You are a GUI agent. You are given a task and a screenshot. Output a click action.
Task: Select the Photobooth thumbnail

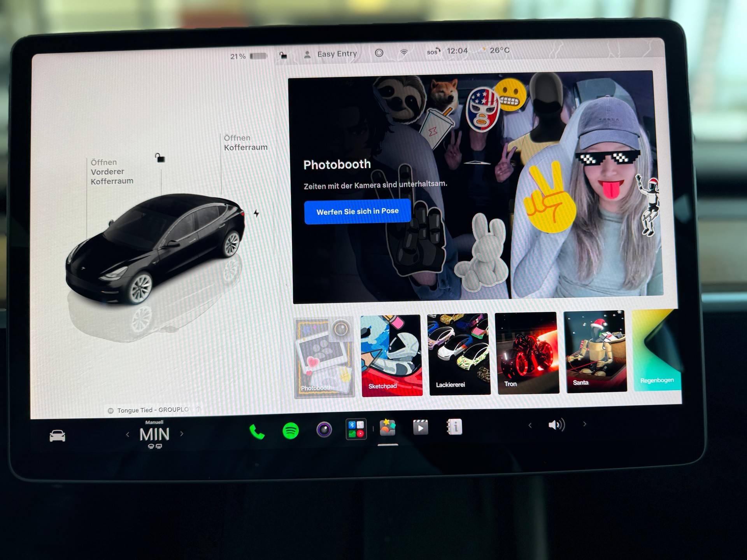[324, 358]
